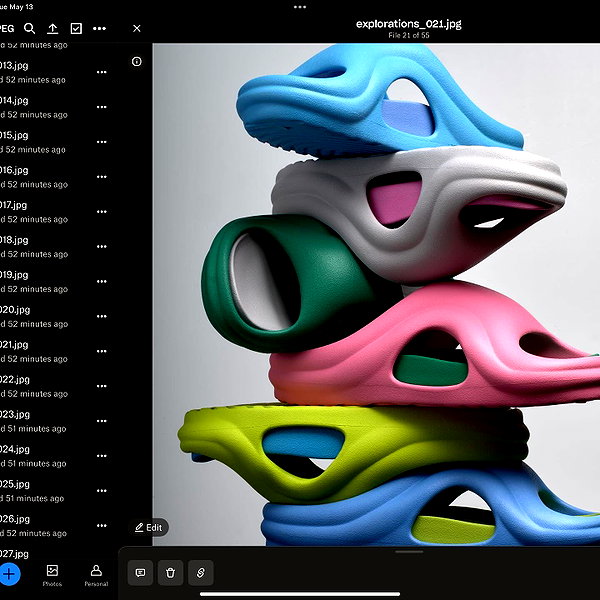Tap the explorations_021.jpg title

[409, 24]
